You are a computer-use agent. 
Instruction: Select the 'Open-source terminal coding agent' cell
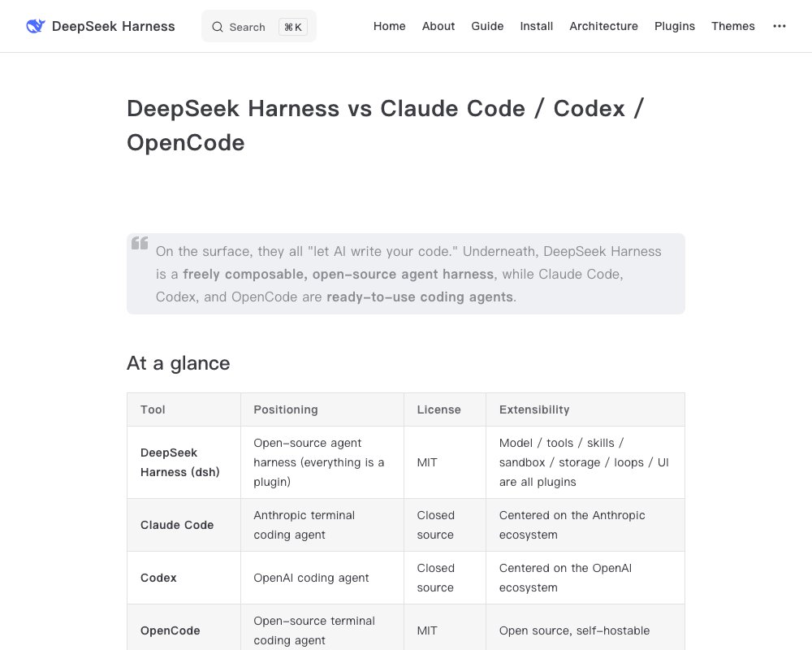[322, 628]
